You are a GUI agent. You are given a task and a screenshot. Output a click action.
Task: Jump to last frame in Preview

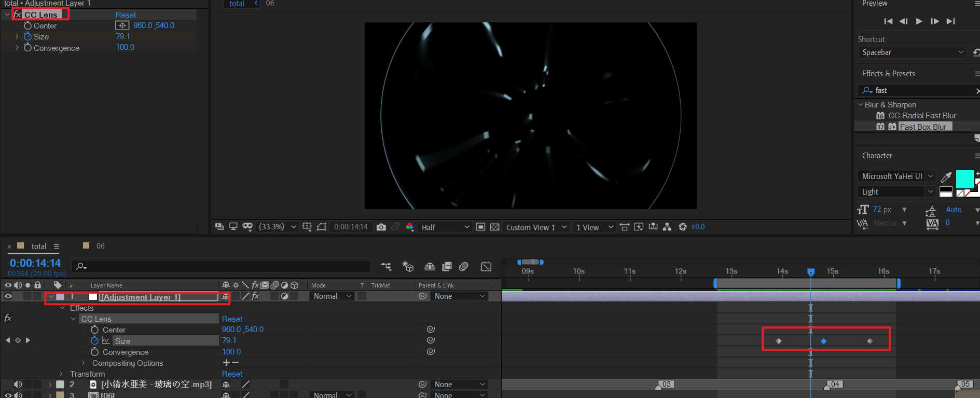click(950, 21)
